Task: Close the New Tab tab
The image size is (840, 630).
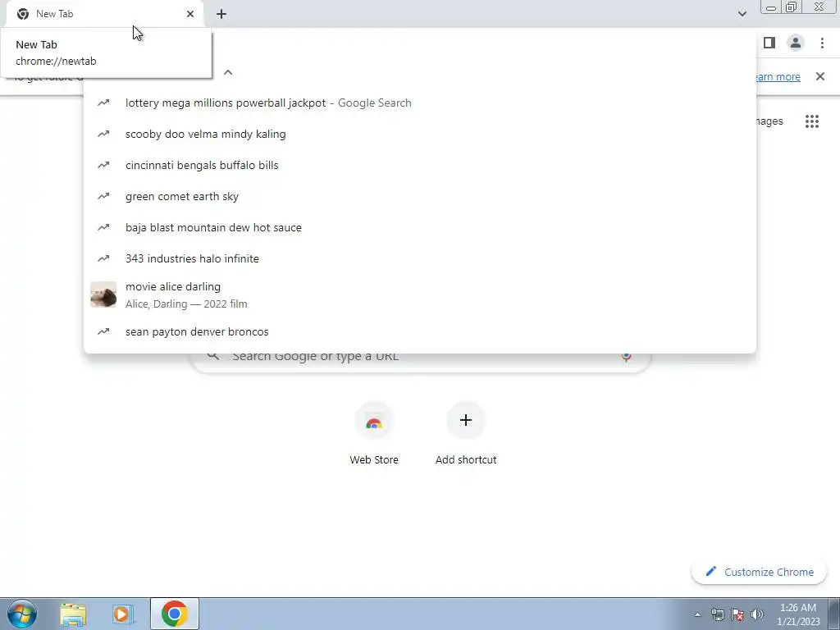Action: [190, 14]
